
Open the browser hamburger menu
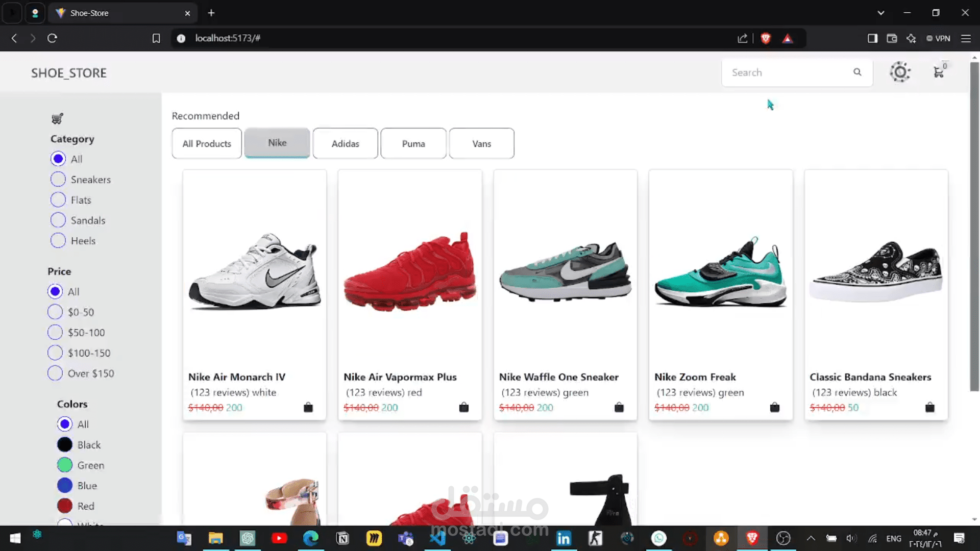click(x=966, y=38)
